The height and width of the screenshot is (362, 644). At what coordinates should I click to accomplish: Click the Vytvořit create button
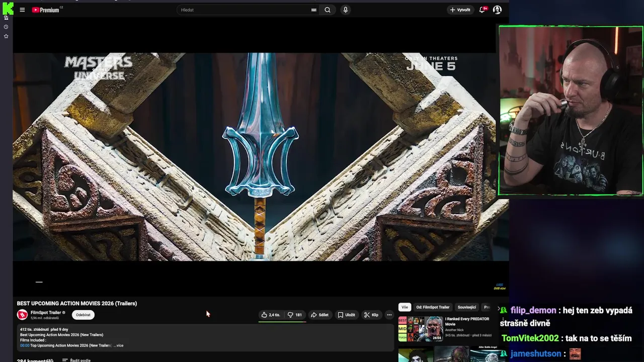tap(460, 10)
